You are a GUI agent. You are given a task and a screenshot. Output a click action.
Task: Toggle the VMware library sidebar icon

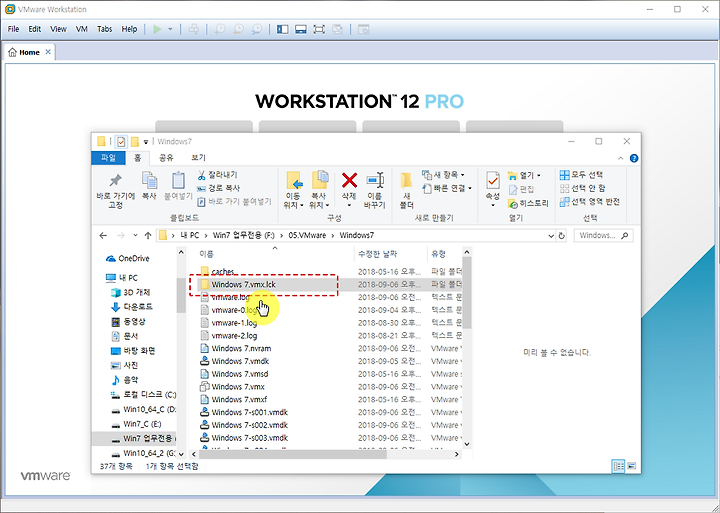(x=282, y=29)
